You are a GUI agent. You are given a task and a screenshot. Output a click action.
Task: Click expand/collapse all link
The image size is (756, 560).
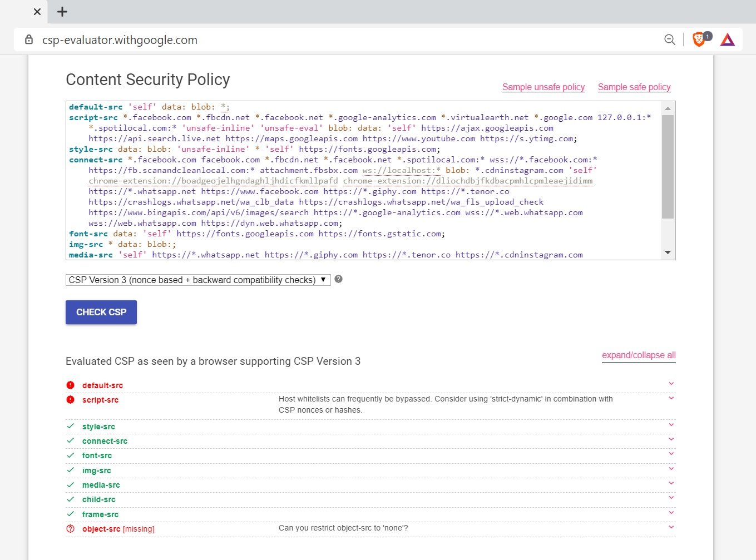[x=639, y=355]
